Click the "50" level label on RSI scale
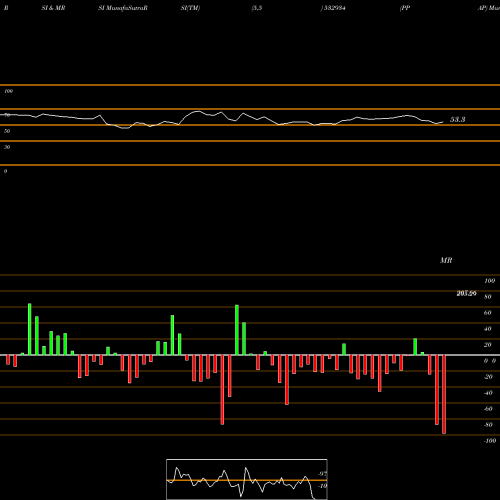 [x=7, y=131]
